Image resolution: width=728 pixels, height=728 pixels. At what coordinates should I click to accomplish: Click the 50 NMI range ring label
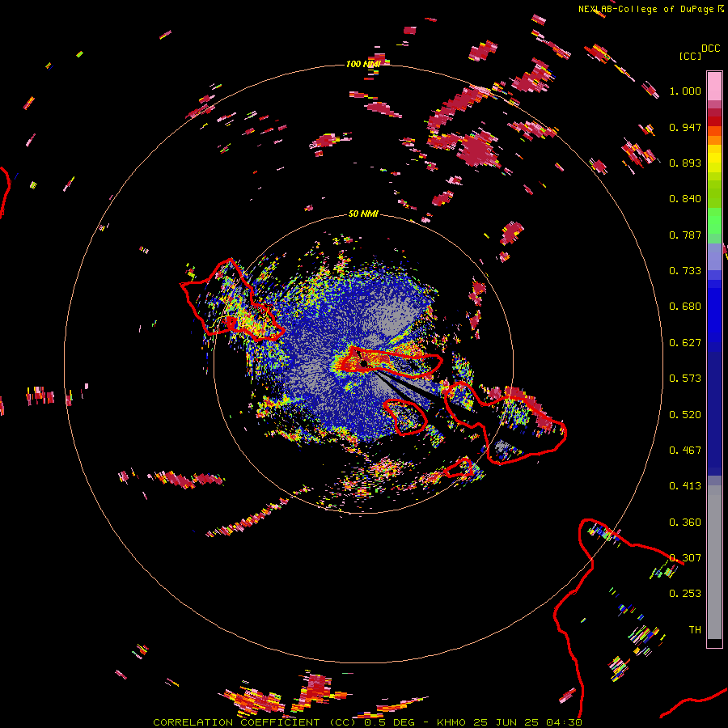click(x=363, y=214)
